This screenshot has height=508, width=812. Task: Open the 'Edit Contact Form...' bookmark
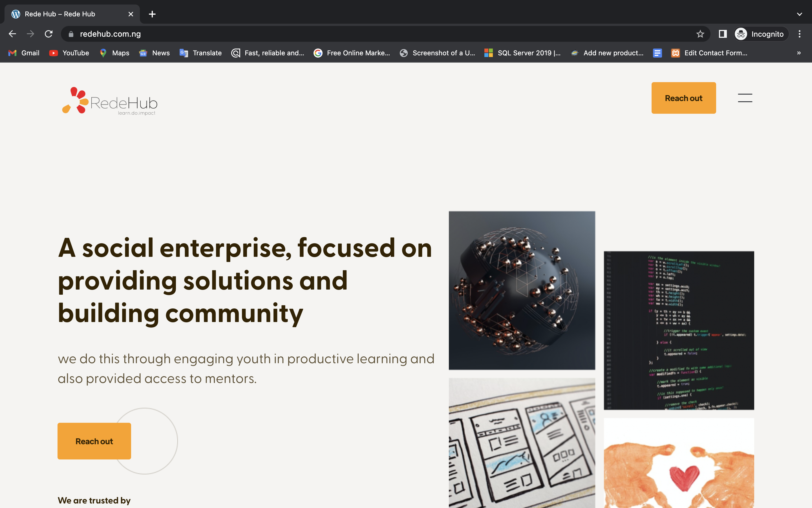pos(709,53)
